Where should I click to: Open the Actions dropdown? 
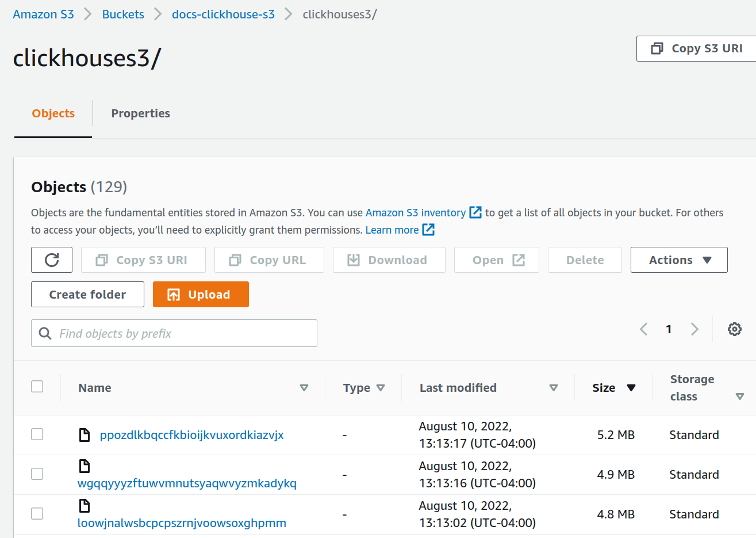[679, 260]
